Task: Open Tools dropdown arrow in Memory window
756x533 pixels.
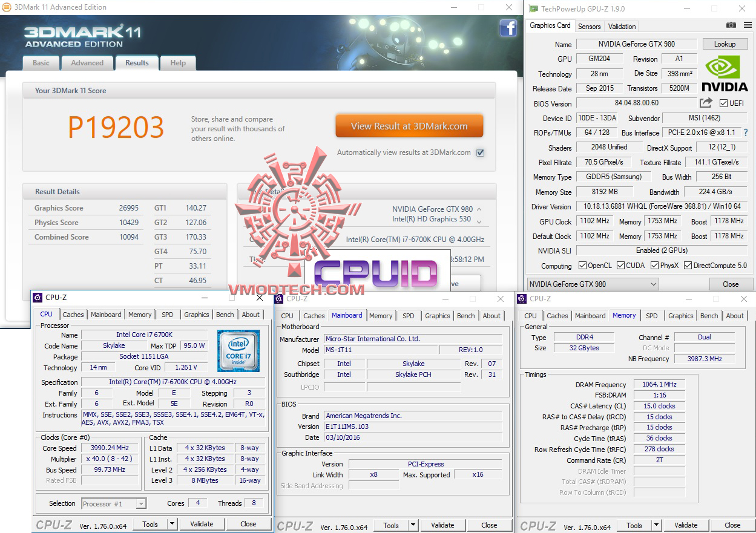Action: pyautogui.click(x=656, y=526)
